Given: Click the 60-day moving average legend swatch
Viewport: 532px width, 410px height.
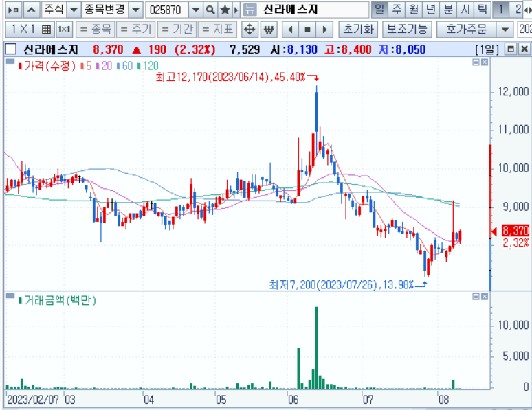Looking at the screenshot, I should [118, 66].
